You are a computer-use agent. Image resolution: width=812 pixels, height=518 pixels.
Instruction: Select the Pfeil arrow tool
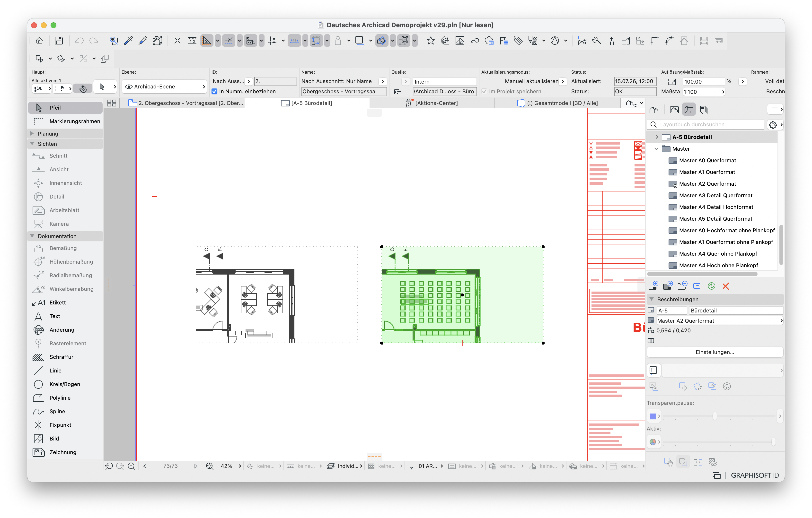pos(65,107)
